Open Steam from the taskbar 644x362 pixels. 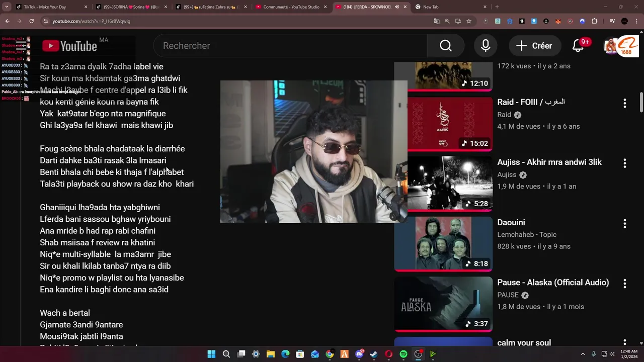tap(374, 354)
